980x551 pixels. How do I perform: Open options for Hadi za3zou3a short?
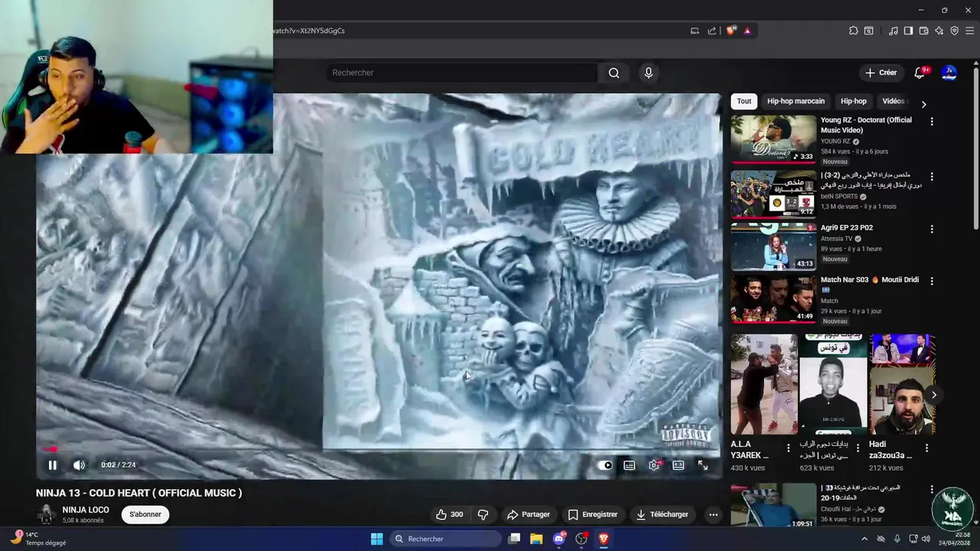pyautogui.click(x=927, y=448)
